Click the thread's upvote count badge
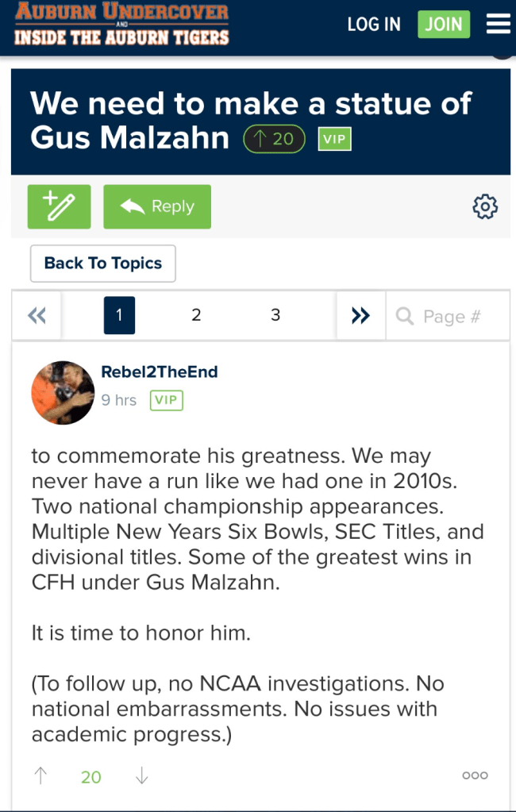 274,140
